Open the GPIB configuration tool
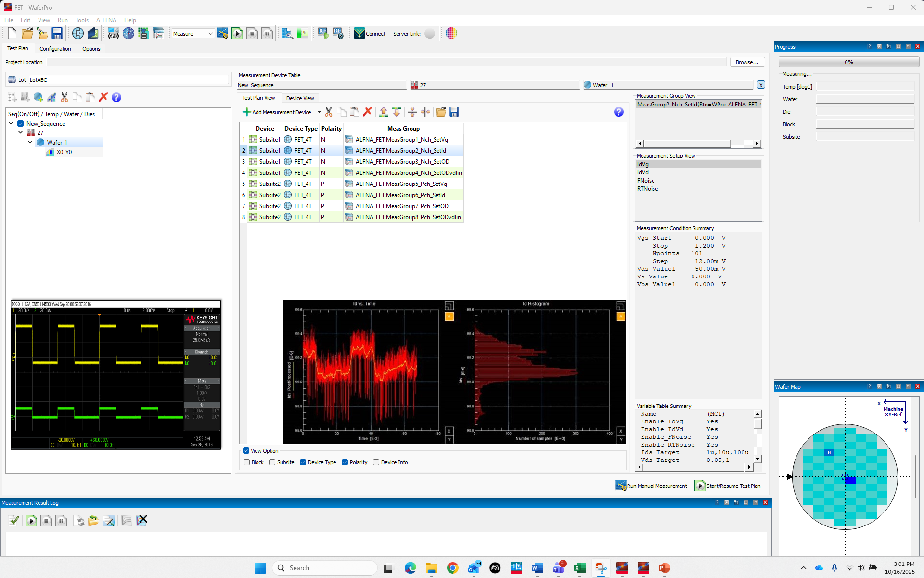 point(114,33)
